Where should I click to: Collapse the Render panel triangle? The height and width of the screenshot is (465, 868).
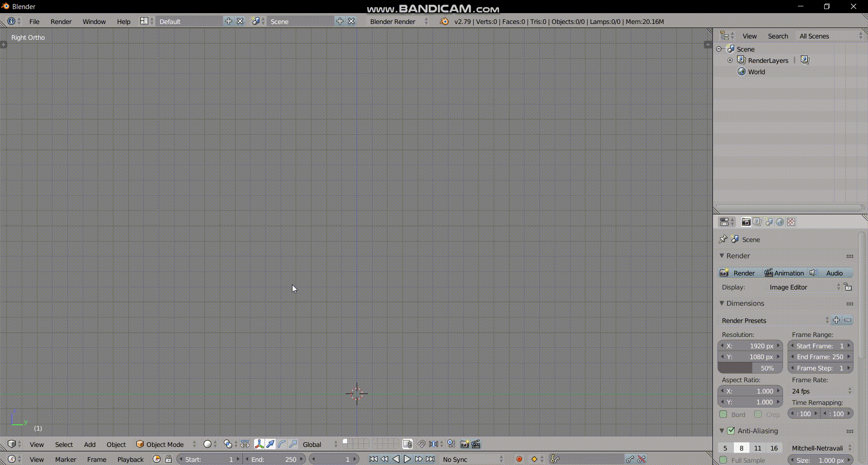pyautogui.click(x=722, y=256)
